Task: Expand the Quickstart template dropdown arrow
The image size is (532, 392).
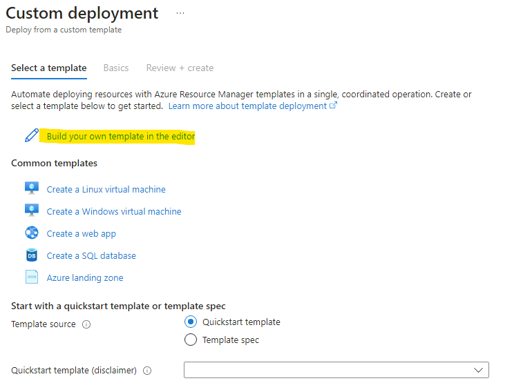Action: 478,370
